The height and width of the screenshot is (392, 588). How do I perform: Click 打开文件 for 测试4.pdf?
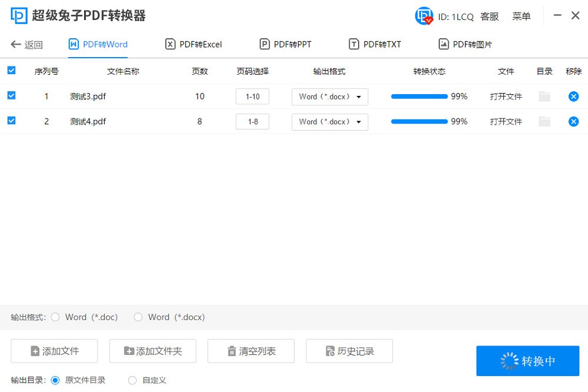[x=506, y=122]
